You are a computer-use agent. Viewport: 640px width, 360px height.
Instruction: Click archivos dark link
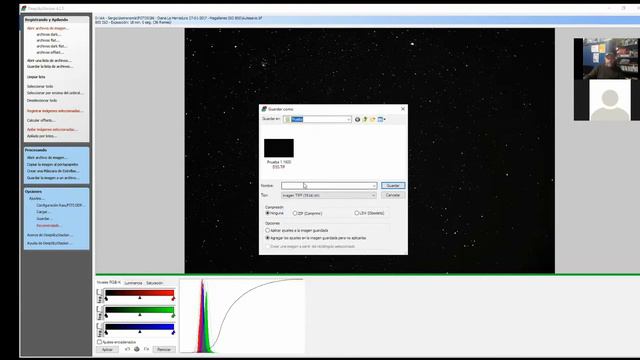click(49, 34)
